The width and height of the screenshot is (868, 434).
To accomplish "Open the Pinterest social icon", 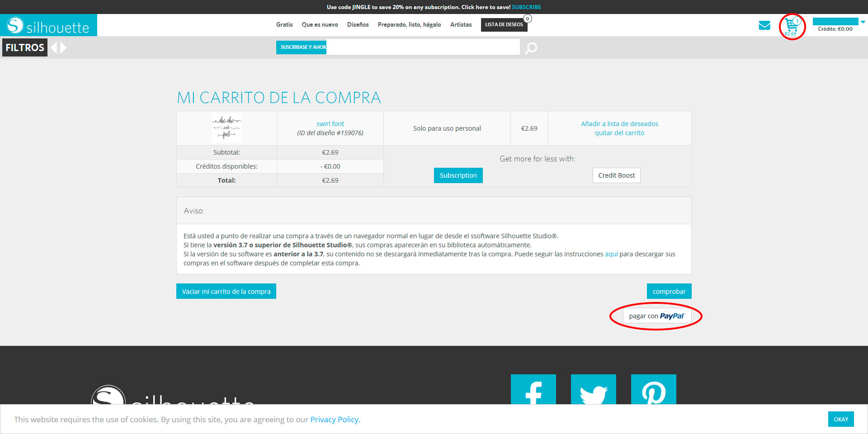I will tap(654, 389).
